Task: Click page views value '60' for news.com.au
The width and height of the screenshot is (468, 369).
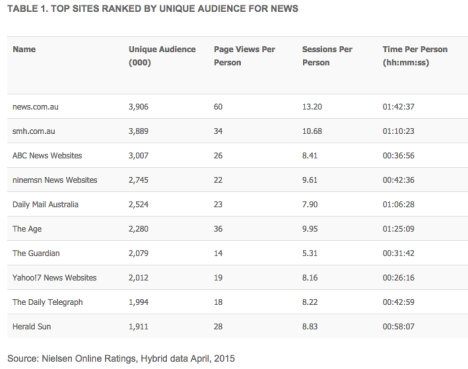Action: point(218,107)
